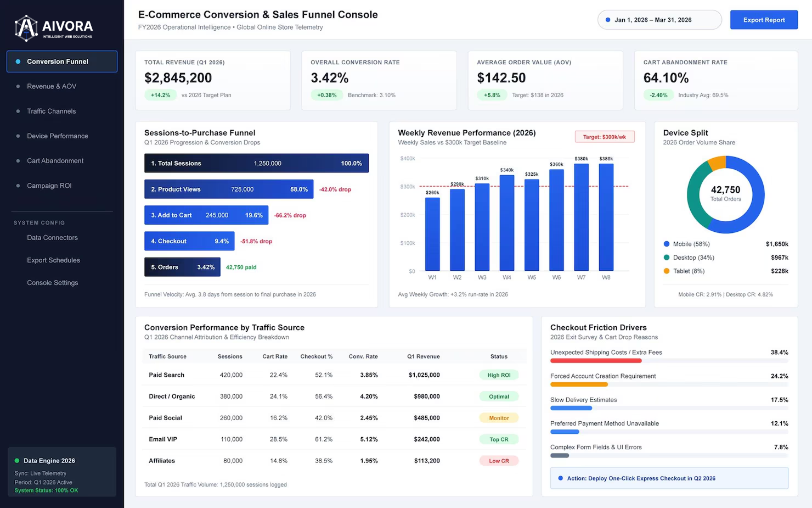Click the +14.2% revenue change badge
Viewport: 812px width, 508px height.
(x=161, y=95)
